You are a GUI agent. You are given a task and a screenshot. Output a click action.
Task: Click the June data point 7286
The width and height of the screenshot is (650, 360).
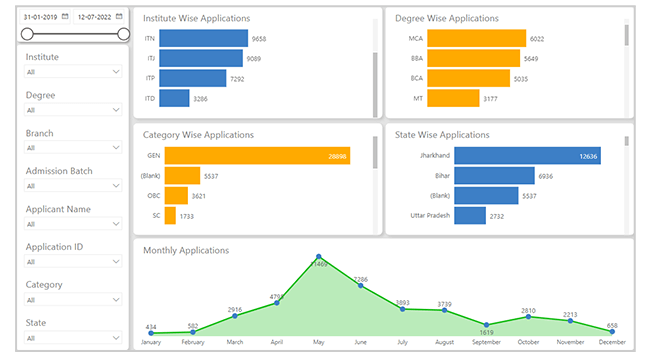click(360, 286)
